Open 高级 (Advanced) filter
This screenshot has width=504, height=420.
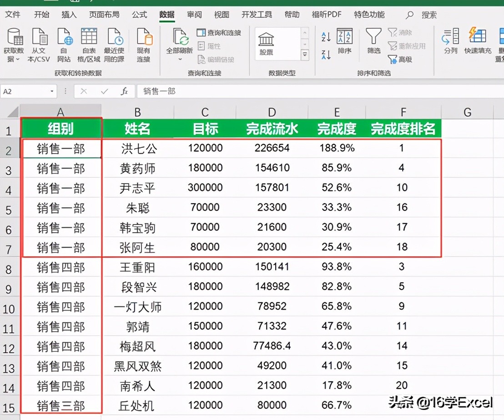coord(400,60)
